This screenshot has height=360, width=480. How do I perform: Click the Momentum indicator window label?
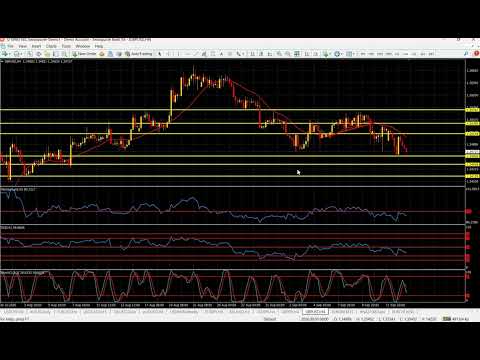click(18, 189)
